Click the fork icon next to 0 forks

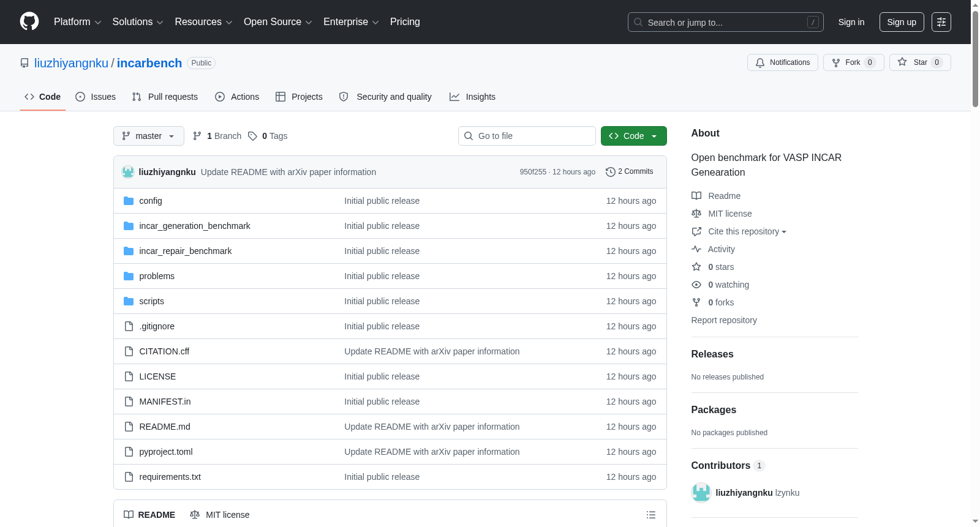pyautogui.click(x=696, y=302)
